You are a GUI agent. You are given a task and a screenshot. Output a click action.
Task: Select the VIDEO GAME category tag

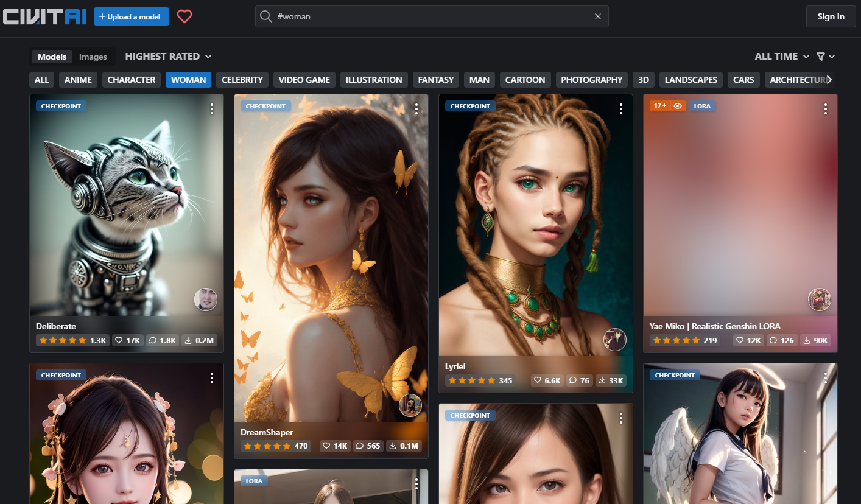pos(304,80)
